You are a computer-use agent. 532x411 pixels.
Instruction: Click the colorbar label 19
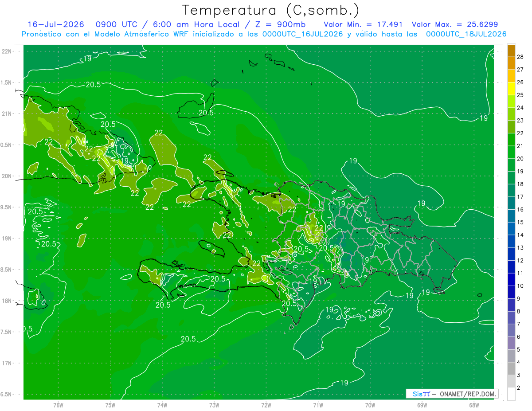click(520, 171)
